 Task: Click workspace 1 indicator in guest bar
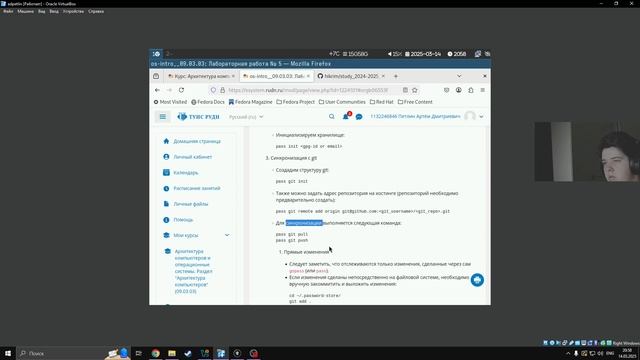pyautogui.click(x=156, y=54)
